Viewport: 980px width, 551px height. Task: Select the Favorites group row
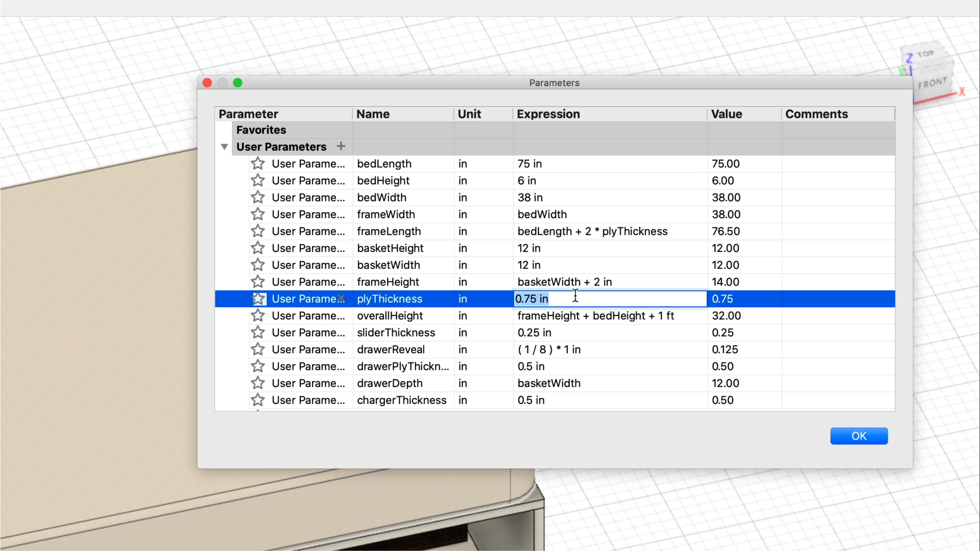563,130
